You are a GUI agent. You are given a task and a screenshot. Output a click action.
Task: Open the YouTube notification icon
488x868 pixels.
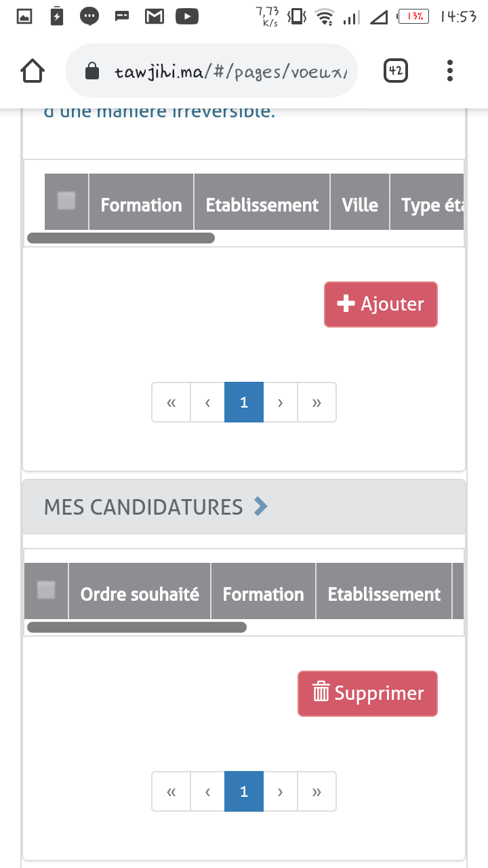coord(187,16)
